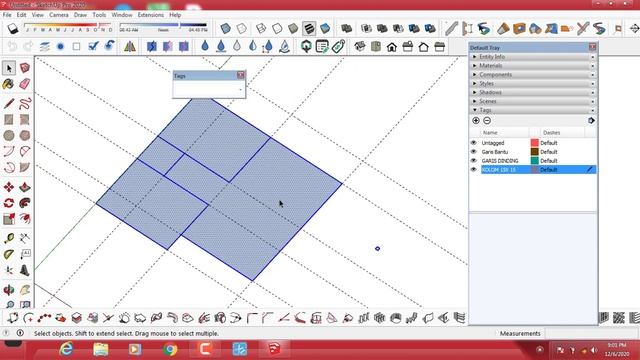Screen dimensions: 640x360
Task: Select the 2-point Arc tool
Action: 24,151
